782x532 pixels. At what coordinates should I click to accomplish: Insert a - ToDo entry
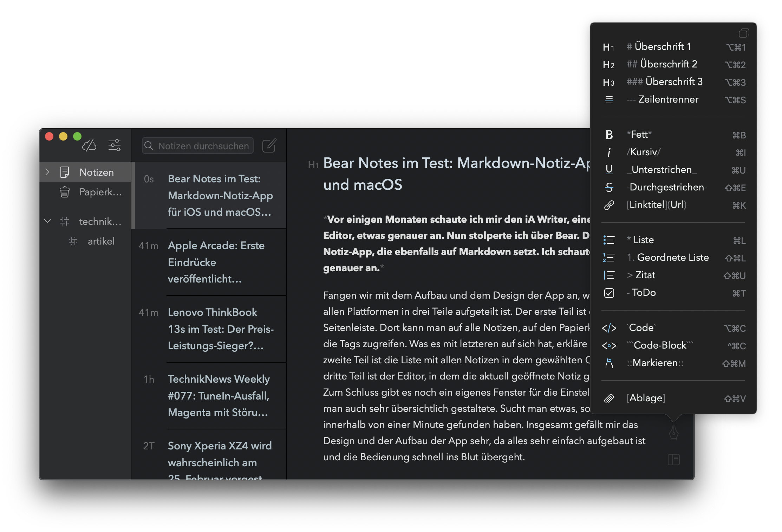(x=673, y=293)
